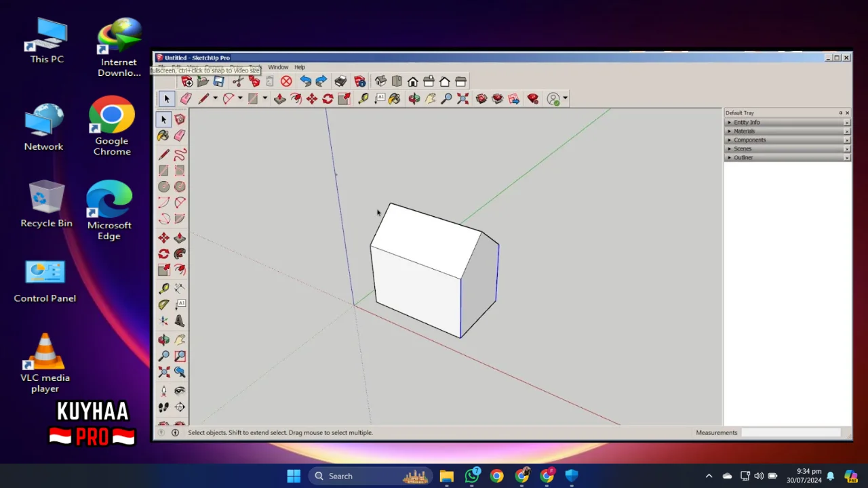Open the Window menu

(278, 67)
